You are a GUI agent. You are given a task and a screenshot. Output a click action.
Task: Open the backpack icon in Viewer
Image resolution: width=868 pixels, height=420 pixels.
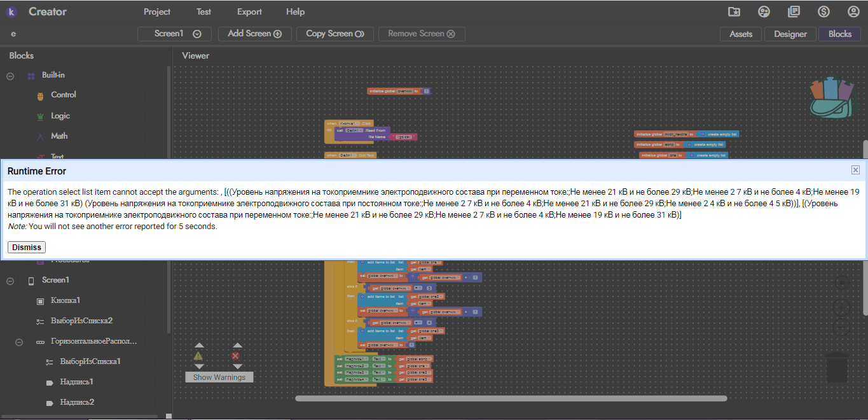831,98
